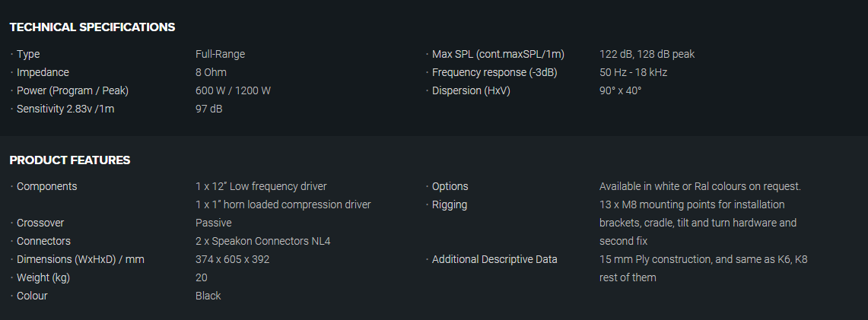Click the 8 Ohm impedance value
Viewport: 868px width, 320px height.
[208, 72]
